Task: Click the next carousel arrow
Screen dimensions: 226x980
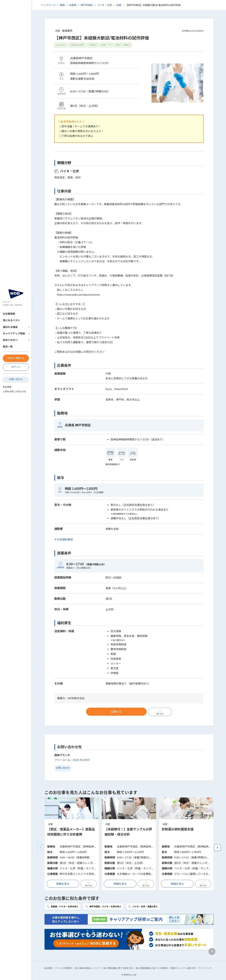Action: point(217,847)
